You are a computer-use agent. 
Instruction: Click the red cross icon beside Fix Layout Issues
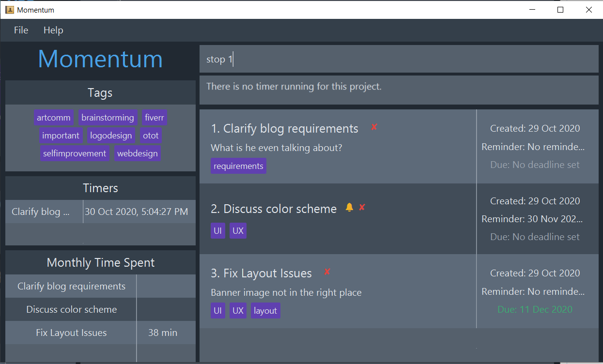click(x=327, y=272)
